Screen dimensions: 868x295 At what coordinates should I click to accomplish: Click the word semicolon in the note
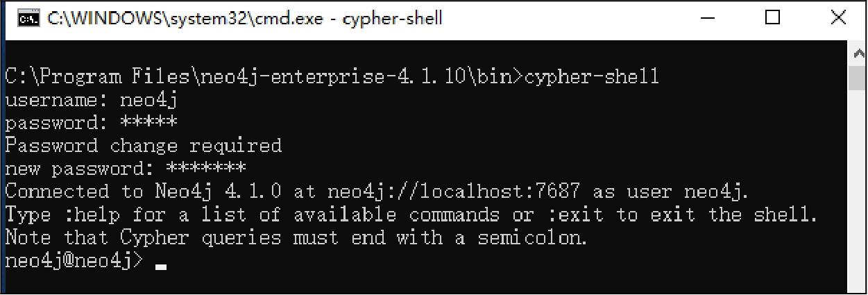pos(531,238)
